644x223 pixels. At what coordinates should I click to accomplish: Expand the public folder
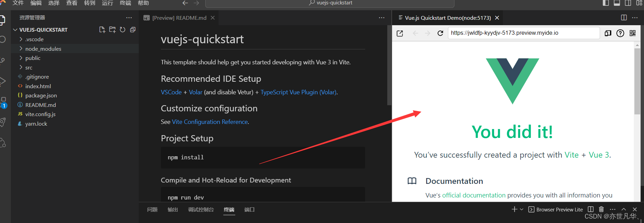point(21,58)
